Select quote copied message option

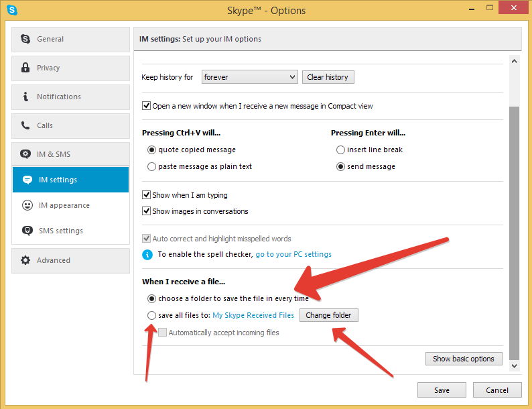(151, 150)
